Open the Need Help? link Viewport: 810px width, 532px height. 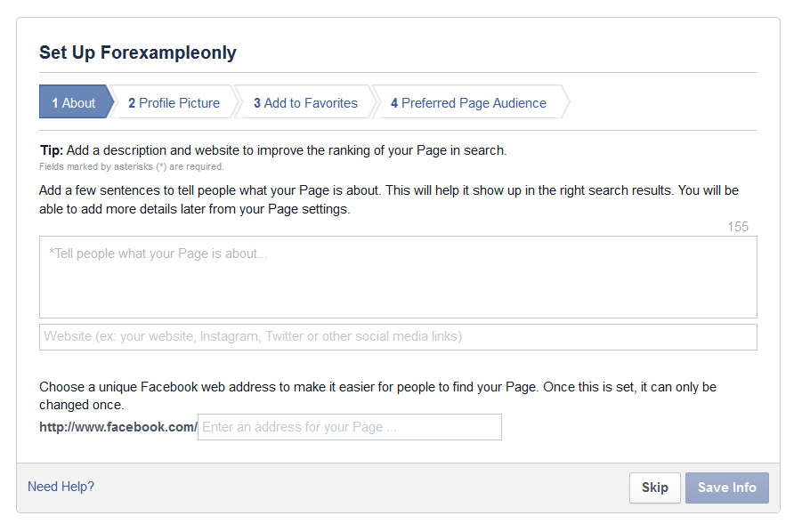61,487
